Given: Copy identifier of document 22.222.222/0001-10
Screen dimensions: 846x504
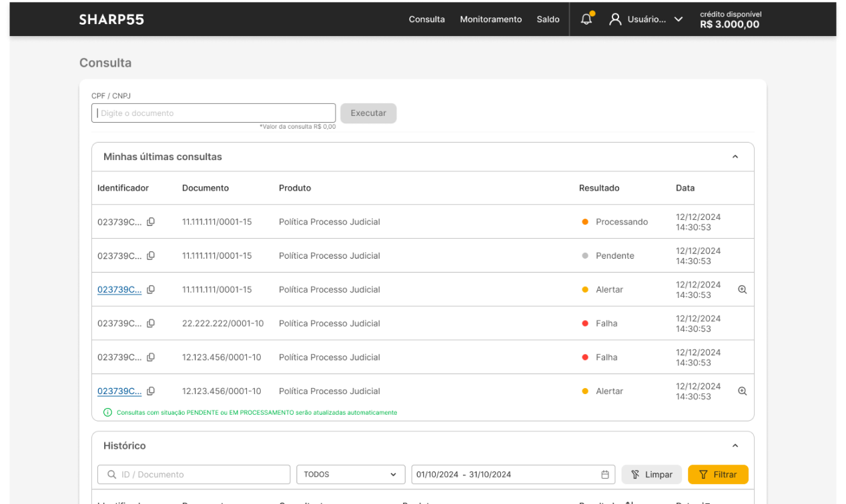Looking at the screenshot, I should click(151, 323).
